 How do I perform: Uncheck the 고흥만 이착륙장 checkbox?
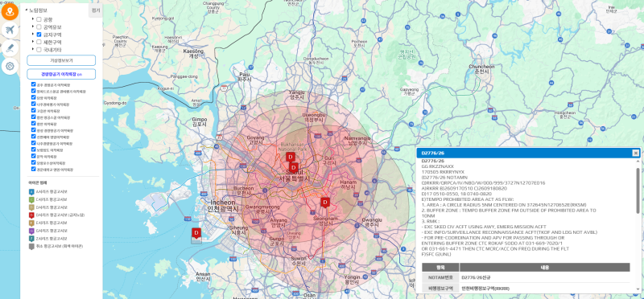pos(33,111)
